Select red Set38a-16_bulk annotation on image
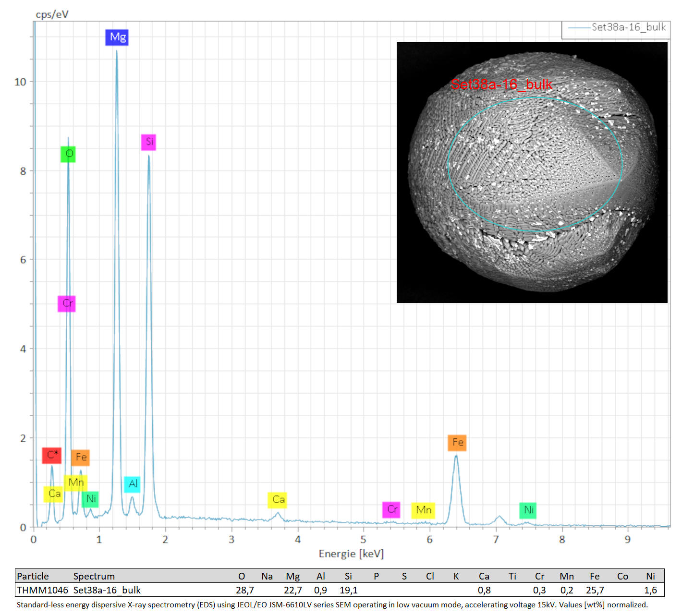 click(501, 85)
